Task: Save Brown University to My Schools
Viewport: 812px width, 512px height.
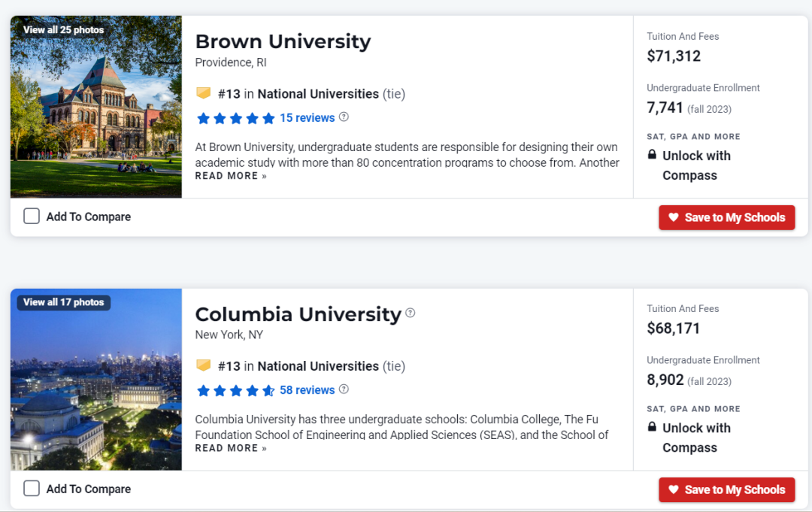Action: pyautogui.click(x=726, y=217)
